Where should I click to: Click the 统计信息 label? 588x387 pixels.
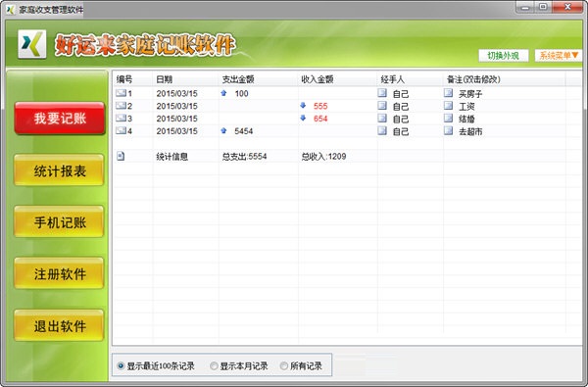tap(172, 156)
